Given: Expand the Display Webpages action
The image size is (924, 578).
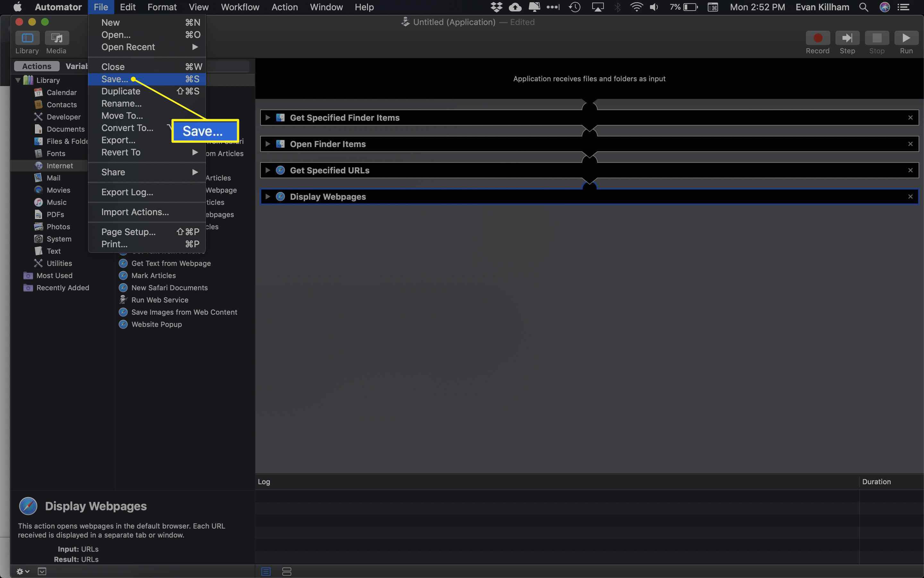Looking at the screenshot, I should pyautogui.click(x=268, y=197).
